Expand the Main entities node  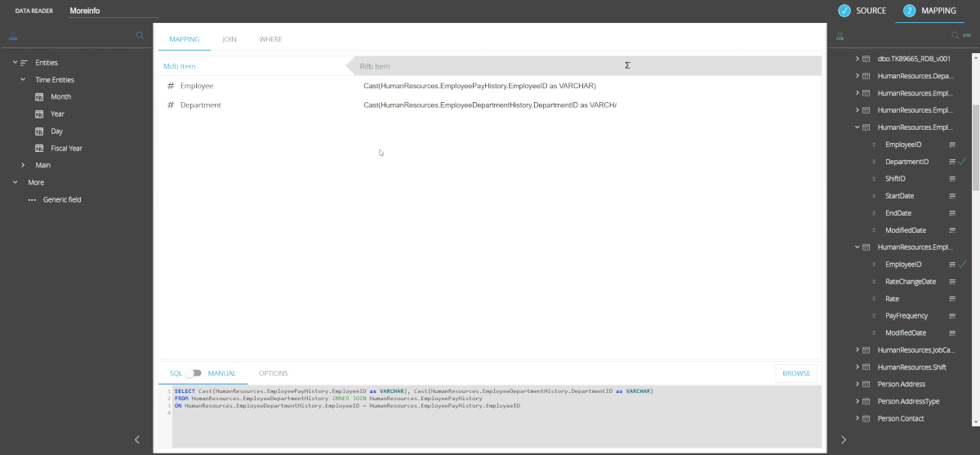point(23,165)
